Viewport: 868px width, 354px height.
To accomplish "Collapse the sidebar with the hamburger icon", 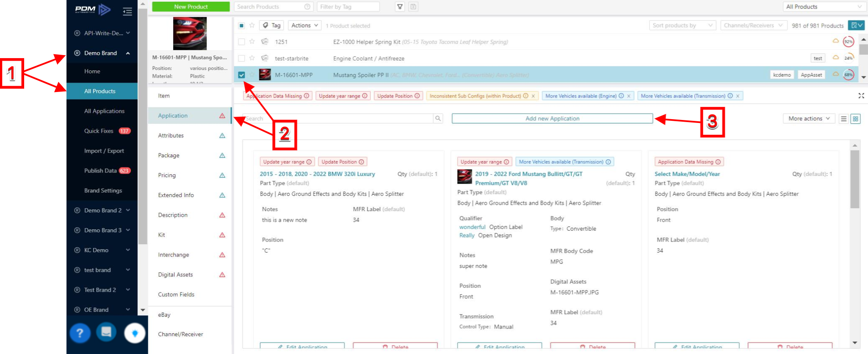I will [127, 11].
